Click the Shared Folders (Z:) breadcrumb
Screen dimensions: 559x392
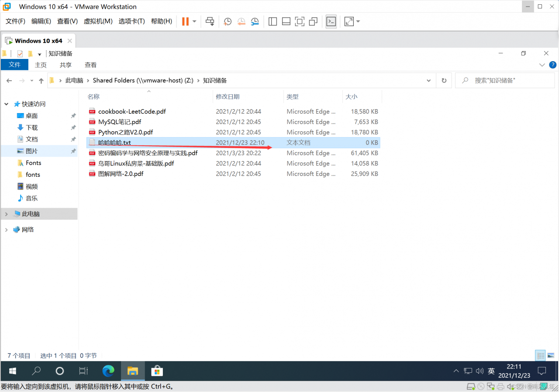click(143, 80)
